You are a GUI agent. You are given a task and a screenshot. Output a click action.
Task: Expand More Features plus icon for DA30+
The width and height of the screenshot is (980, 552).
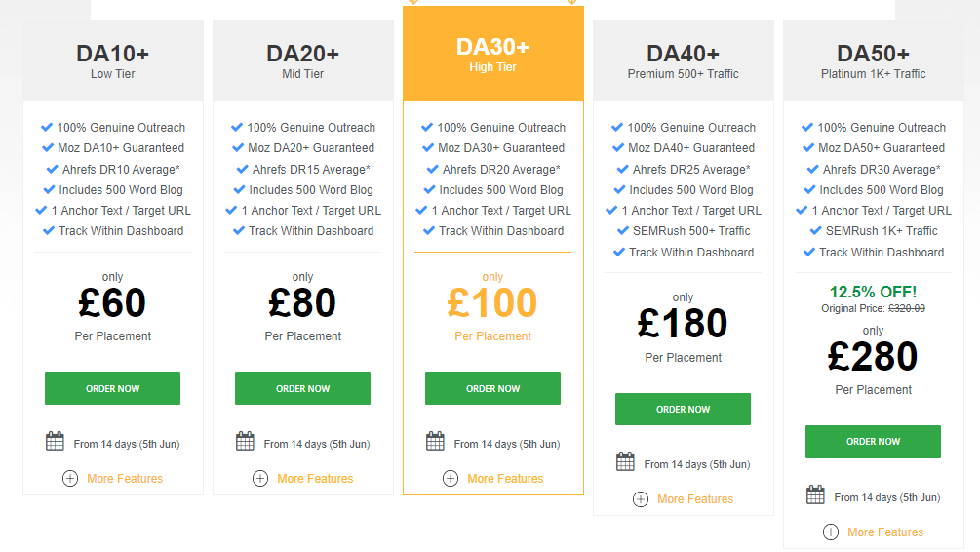click(450, 479)
